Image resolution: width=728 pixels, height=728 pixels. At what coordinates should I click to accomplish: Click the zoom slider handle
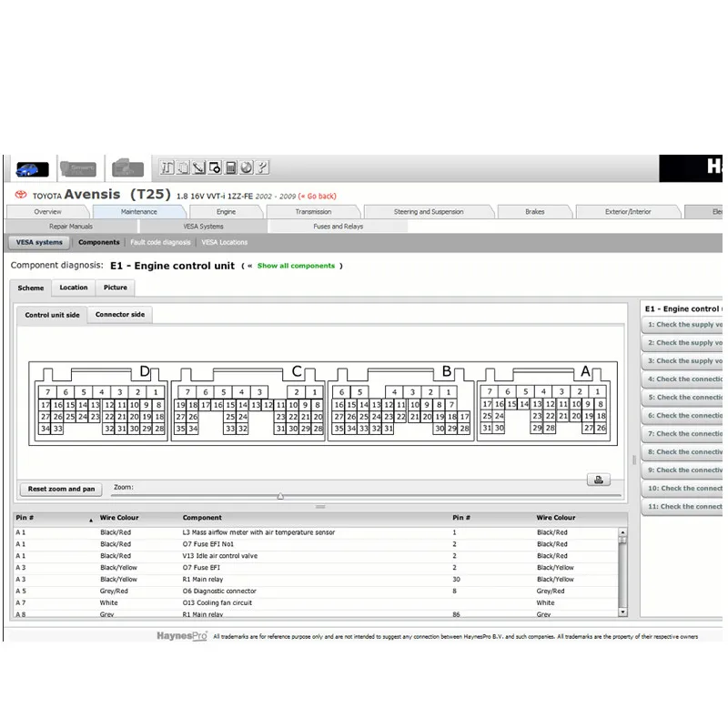click(280, 496)
